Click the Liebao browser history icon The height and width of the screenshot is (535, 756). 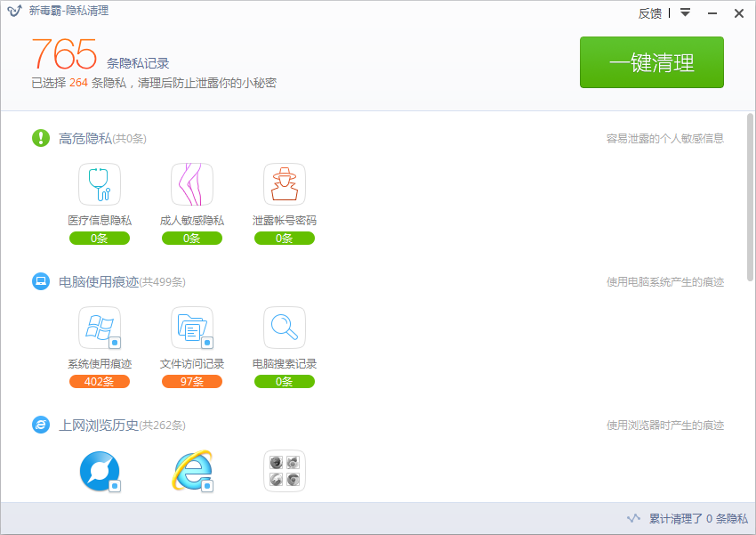click(x=100, y=469)
